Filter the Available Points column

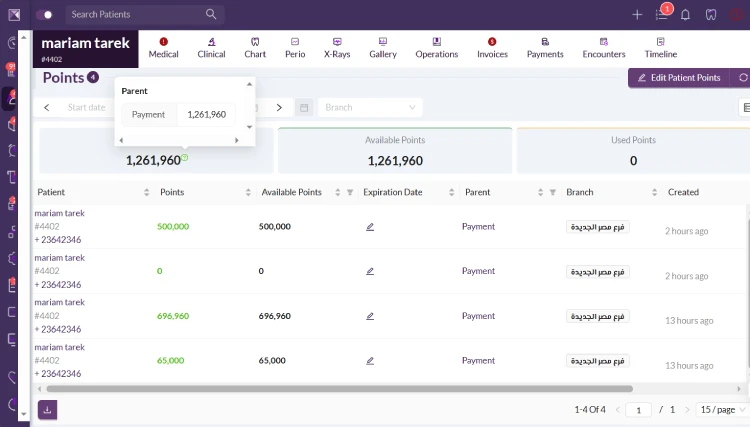coord(350,192)
